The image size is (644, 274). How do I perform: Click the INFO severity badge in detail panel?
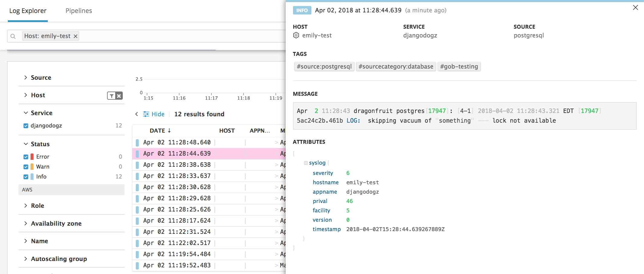302,10
